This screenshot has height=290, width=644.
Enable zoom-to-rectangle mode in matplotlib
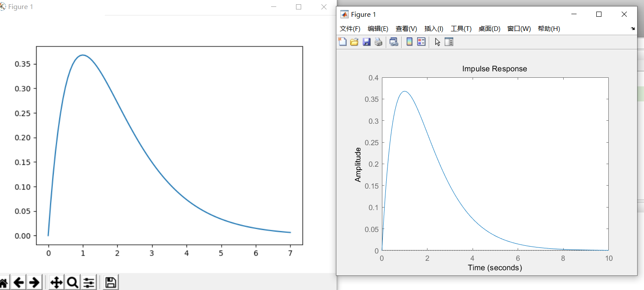[x=72, y=282]
